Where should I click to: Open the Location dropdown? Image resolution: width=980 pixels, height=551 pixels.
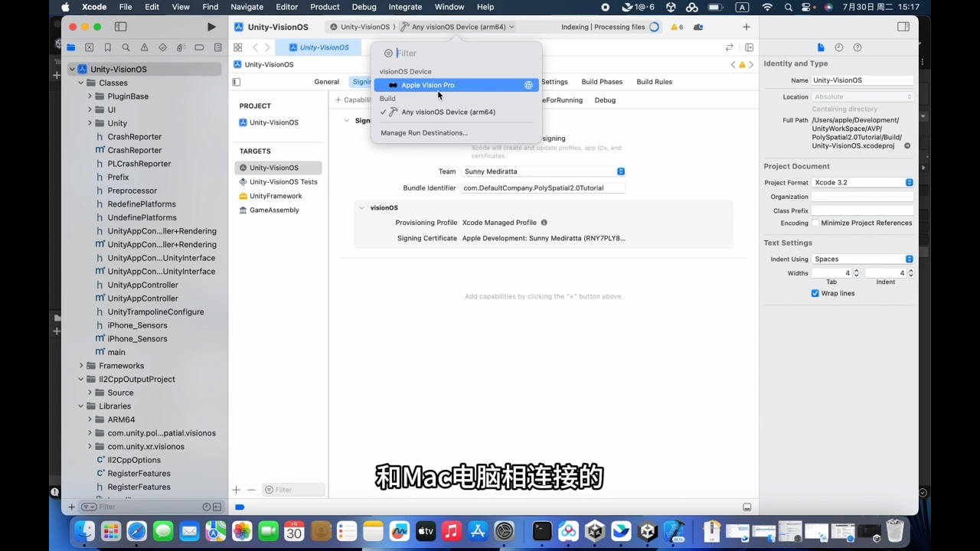(862, 96)
